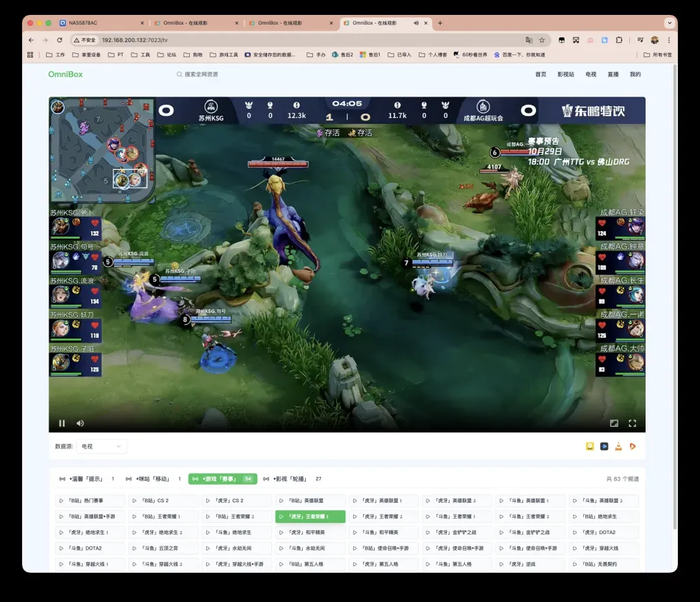700x602 pixels.
Task: Play the 「B站」热门赛事 channel
Action: tap(90, 501)
